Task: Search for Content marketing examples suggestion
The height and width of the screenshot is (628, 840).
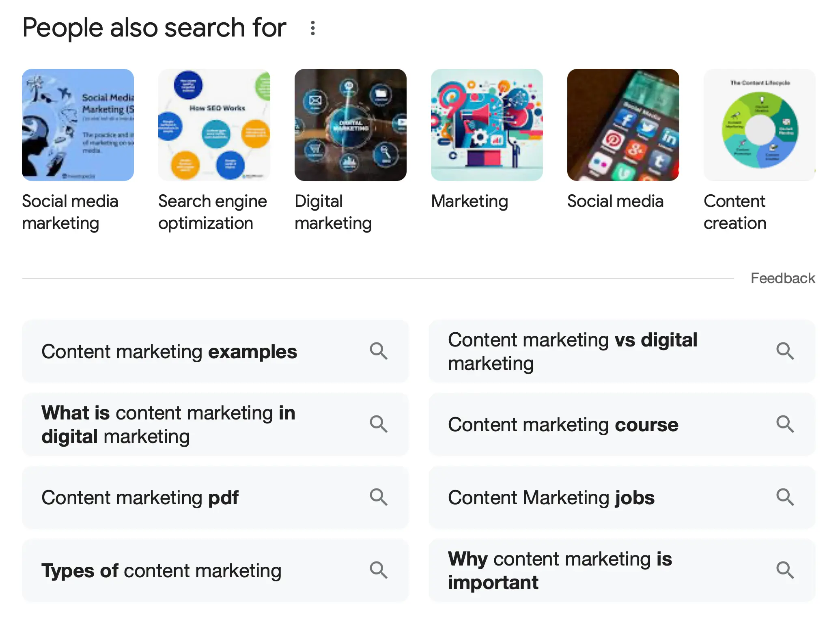Action: point(170,352)
